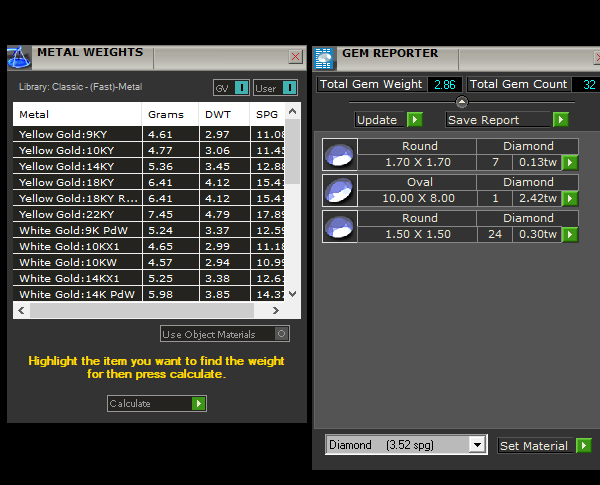Click the Gem Reporter panel icon
Image resolution: width=600 pixels, height=485 pixels.
324,57
